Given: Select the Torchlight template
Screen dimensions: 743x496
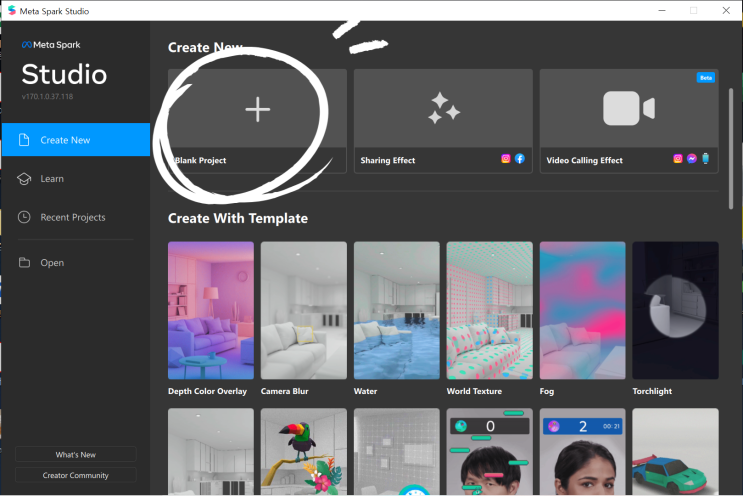Looking at the screenshot, I should click(x=675, y=310).
